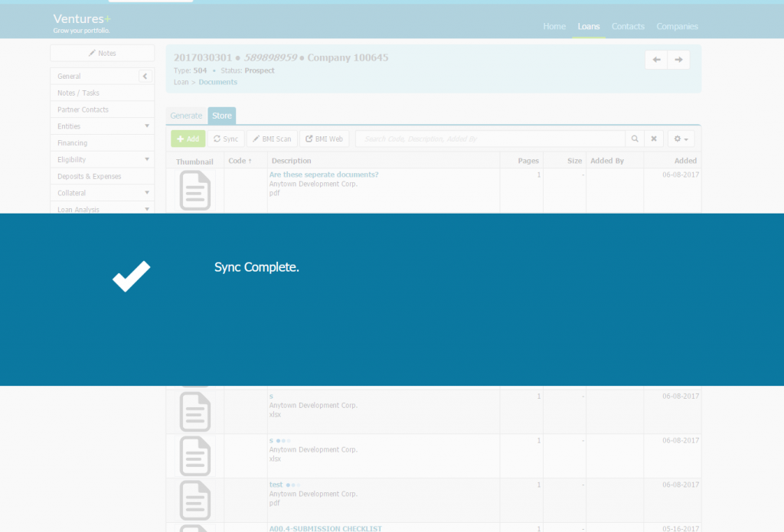Sort by the Description column header

(x=291, y=161)
